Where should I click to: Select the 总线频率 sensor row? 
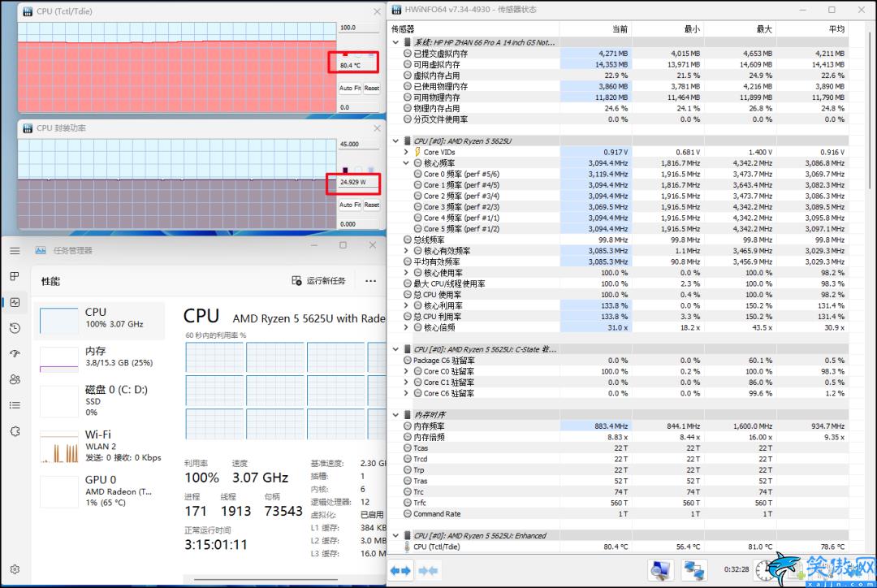[x=620, y=240]
